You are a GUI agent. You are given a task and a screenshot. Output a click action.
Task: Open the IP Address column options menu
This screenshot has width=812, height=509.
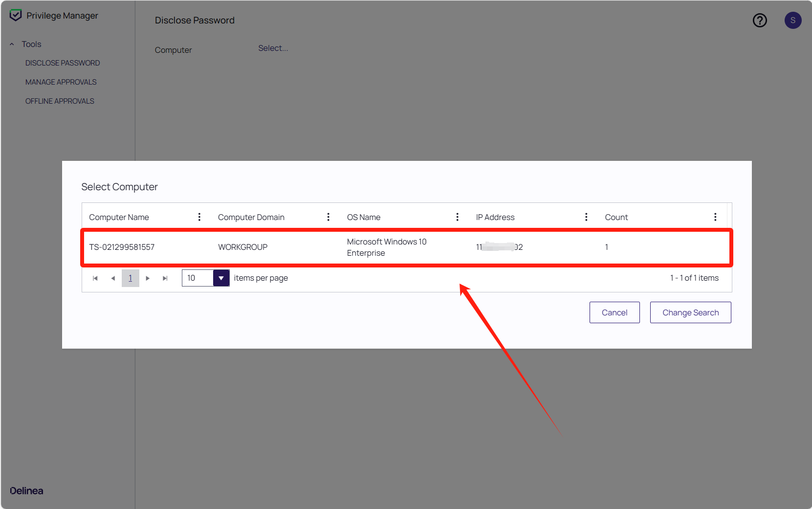click(586, 217)
